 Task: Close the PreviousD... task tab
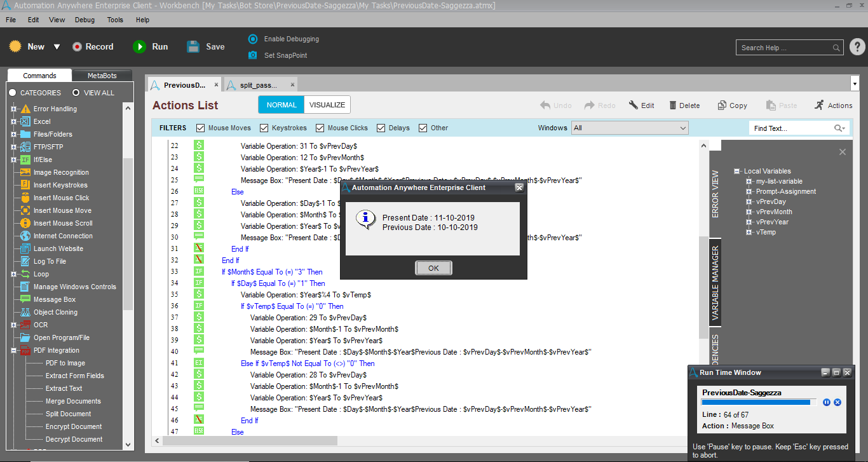coord(216,85)
